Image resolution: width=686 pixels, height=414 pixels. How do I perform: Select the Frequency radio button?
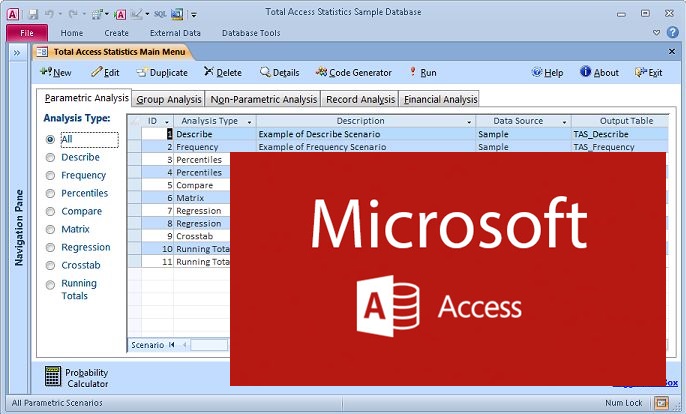pos(50,175)
